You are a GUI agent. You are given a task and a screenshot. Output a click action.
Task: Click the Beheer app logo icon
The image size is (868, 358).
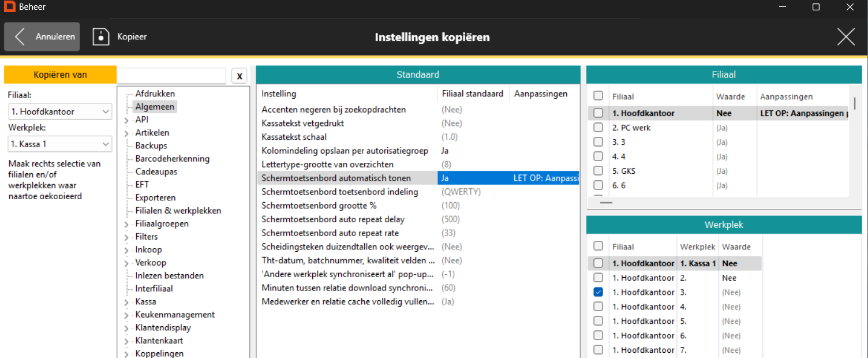pos(10,7)
